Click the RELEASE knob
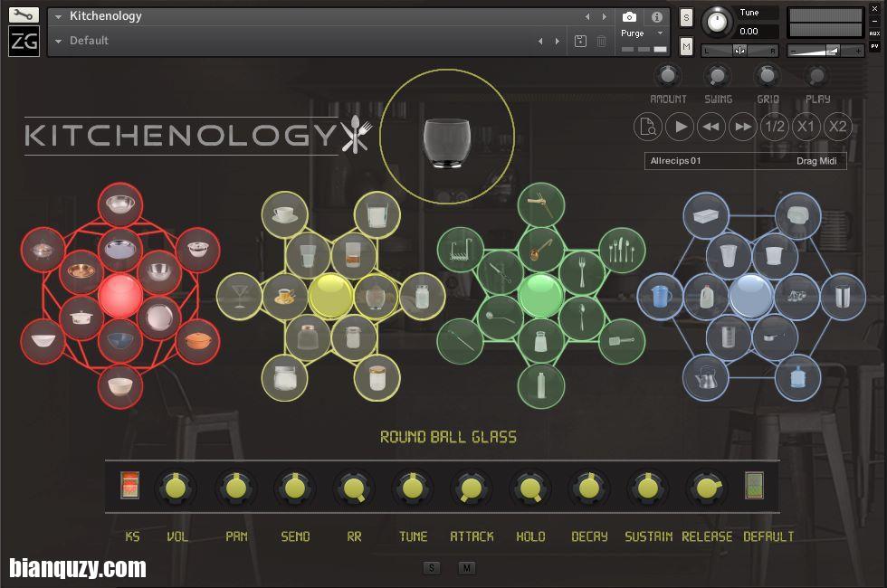The height and width of the screenshot is (588, 887). tap(707, 488)
